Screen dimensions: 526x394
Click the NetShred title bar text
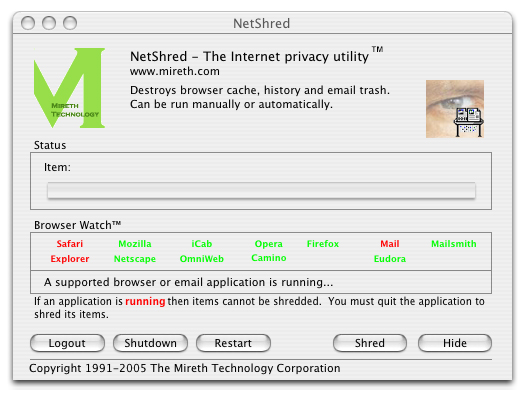click(261, 23)
